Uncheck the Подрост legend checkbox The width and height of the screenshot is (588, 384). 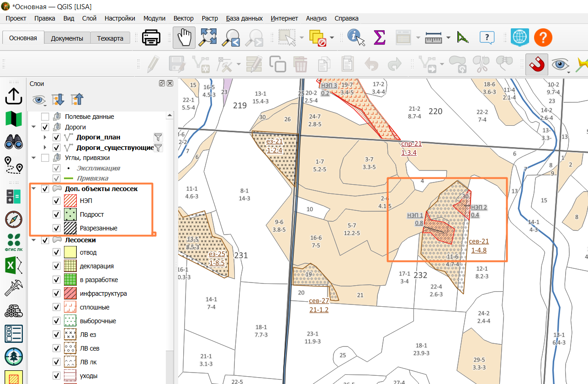click(x=56, y=214)
